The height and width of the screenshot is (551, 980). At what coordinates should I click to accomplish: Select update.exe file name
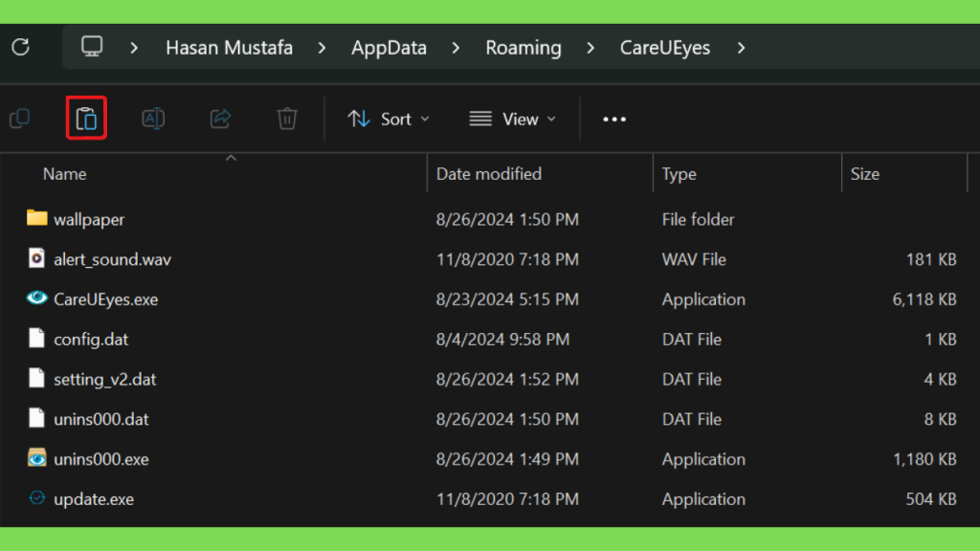pyautogui.click(x=93, y=499)
